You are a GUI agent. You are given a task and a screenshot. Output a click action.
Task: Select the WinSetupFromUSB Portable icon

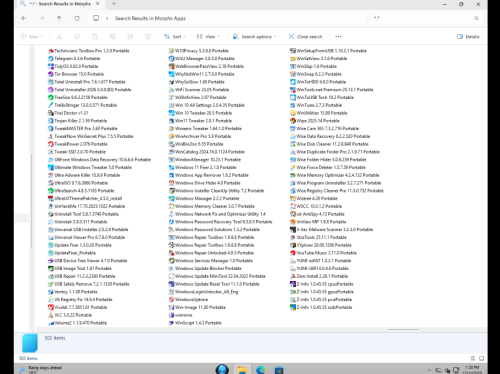(293, 51)
